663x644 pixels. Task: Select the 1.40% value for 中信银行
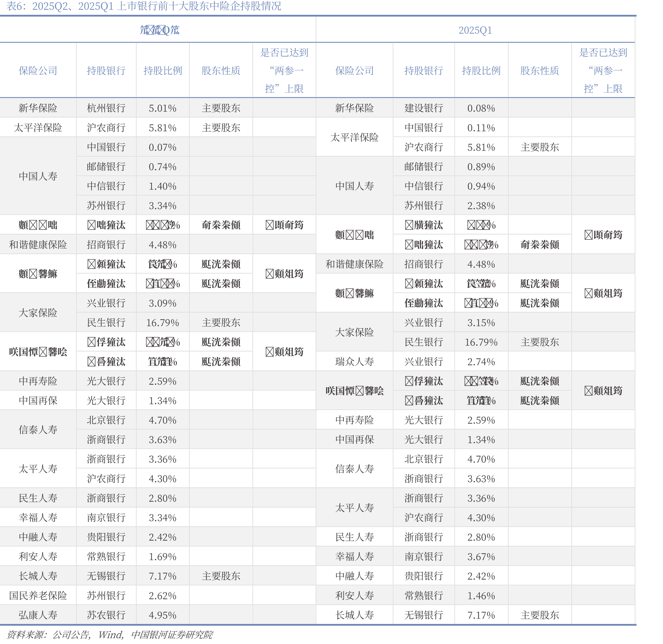(163, 186)
